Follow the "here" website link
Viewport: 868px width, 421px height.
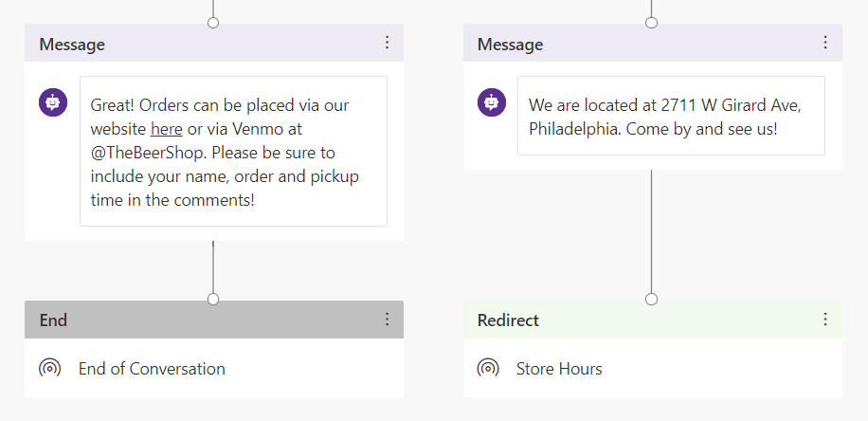(166, 128)
